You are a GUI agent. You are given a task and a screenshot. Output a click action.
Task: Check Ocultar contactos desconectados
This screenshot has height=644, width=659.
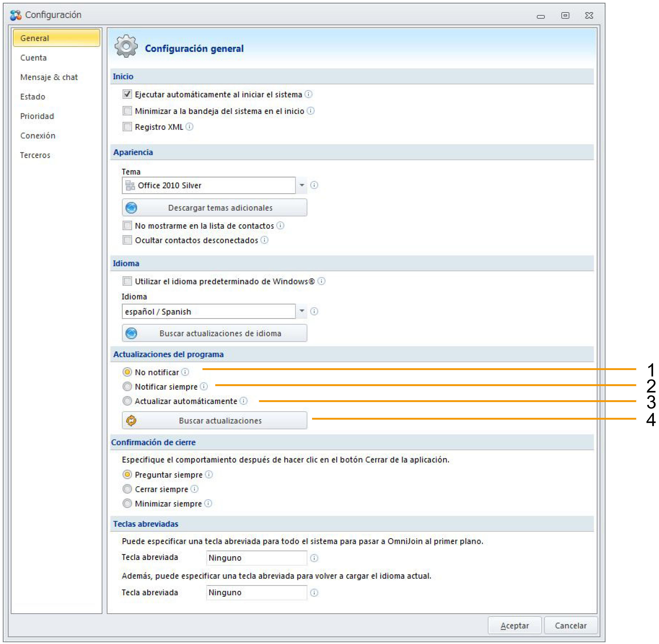127,240
